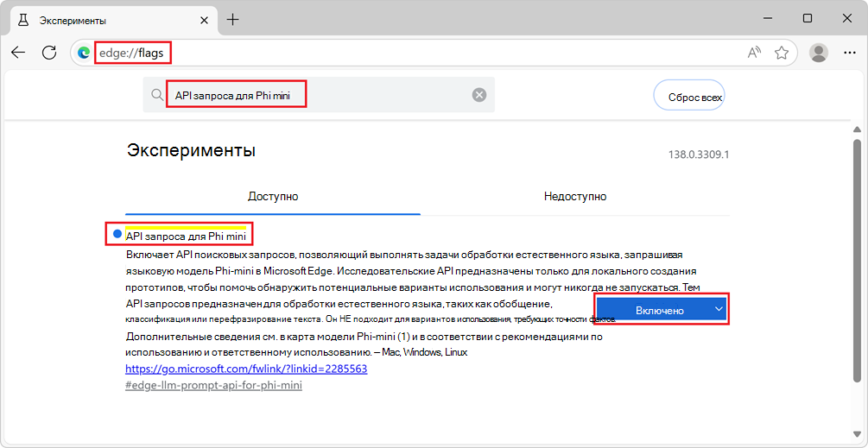Image resolution: width=868 pixels, height=448 pixels.
Task: Open the profile avatar menu
Action: [818, 53]
